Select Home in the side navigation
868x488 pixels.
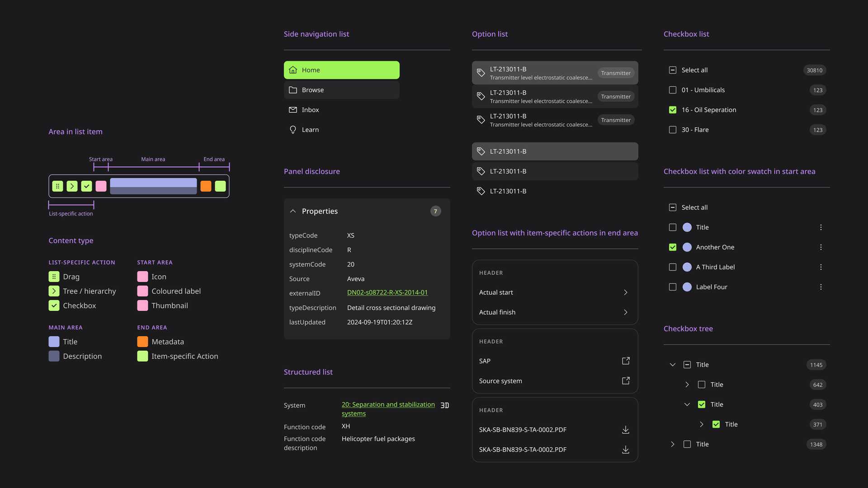(342, 70)
